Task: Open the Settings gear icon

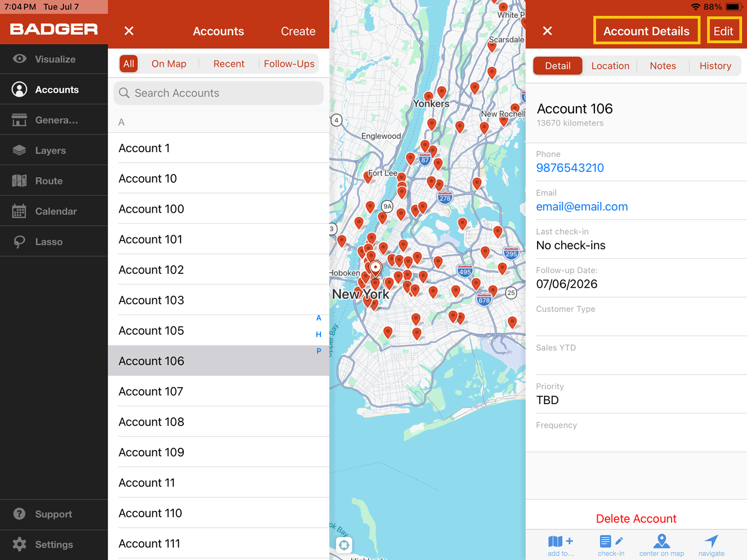Action: (x=20, y=544)
